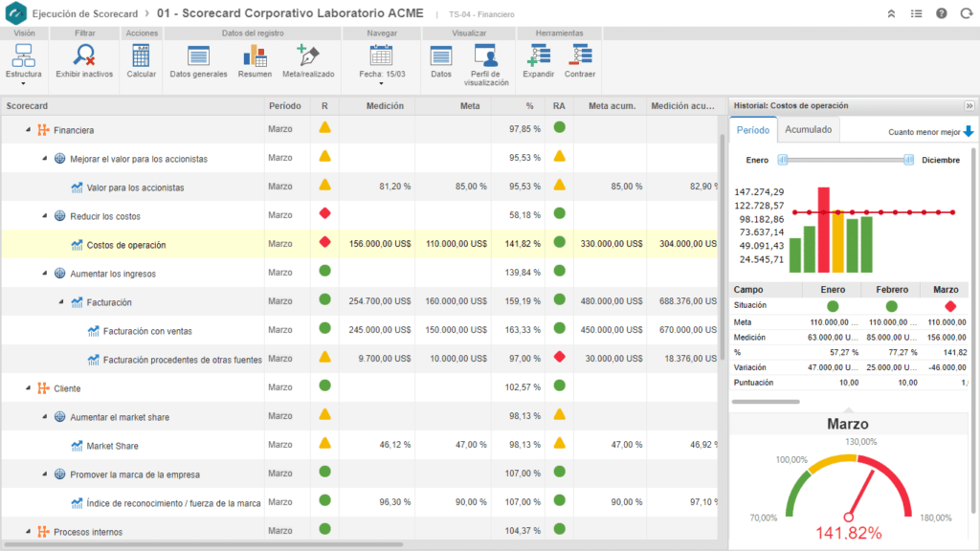Open Datos generales from the toolbar
Image resolution: width=980 pixels, height=551 pixels.
198,56
